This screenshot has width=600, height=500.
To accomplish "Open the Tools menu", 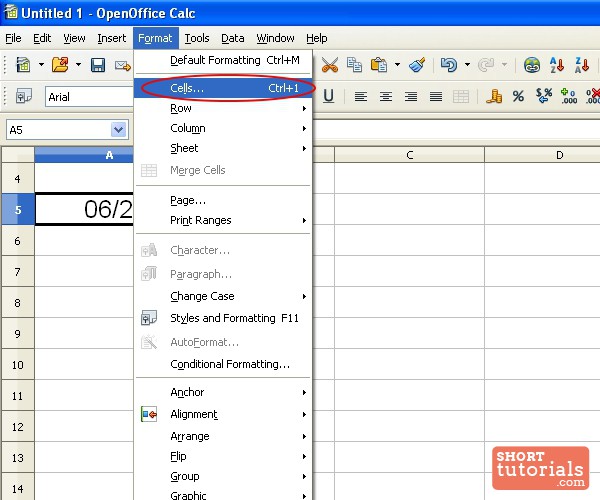I will (197, 38).
